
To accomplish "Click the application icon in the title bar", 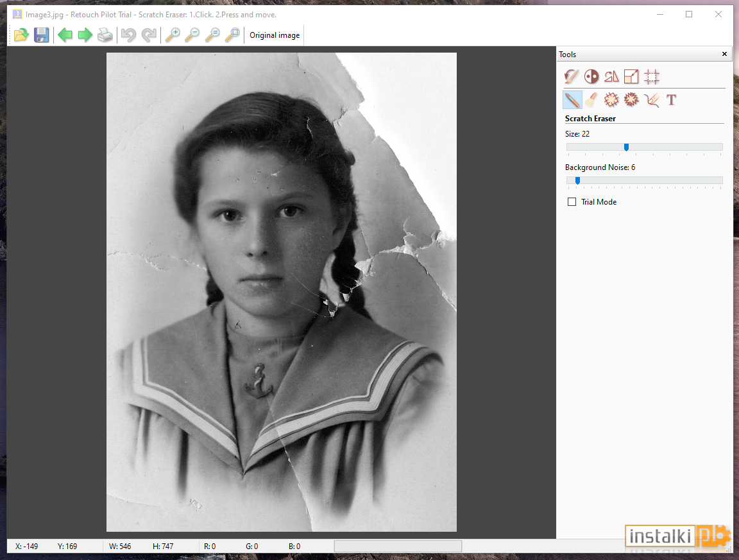I will pyautogui.click(x=17, y=14).
